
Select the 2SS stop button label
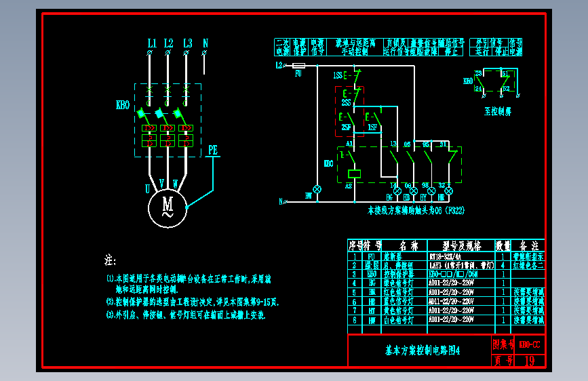346,102
